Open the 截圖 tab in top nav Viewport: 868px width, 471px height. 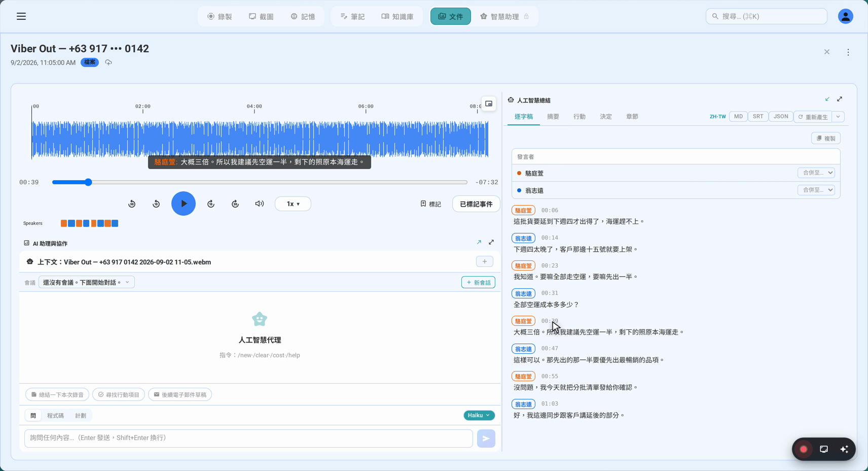[261, 16]
